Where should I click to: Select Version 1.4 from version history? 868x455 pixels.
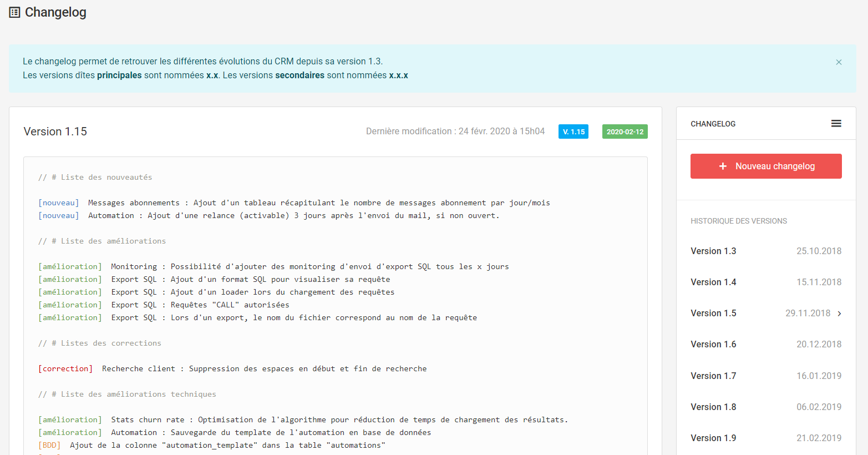click(713, 282)
